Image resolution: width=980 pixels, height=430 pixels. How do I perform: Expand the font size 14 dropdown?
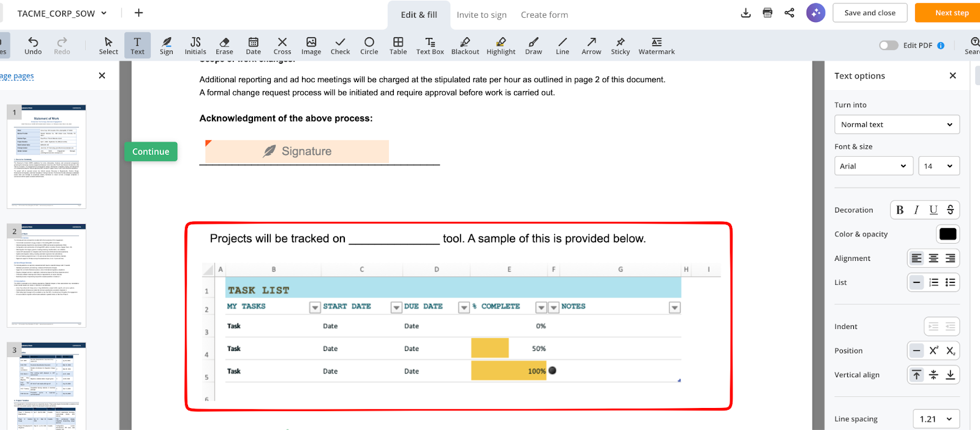pyautogui.click(x=938, y=166)
